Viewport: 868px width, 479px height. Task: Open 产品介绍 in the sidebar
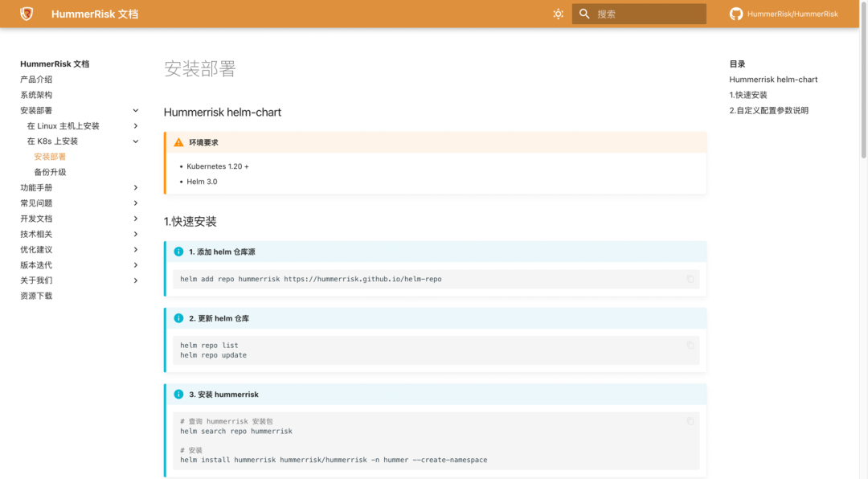click(x=36, y=80)
